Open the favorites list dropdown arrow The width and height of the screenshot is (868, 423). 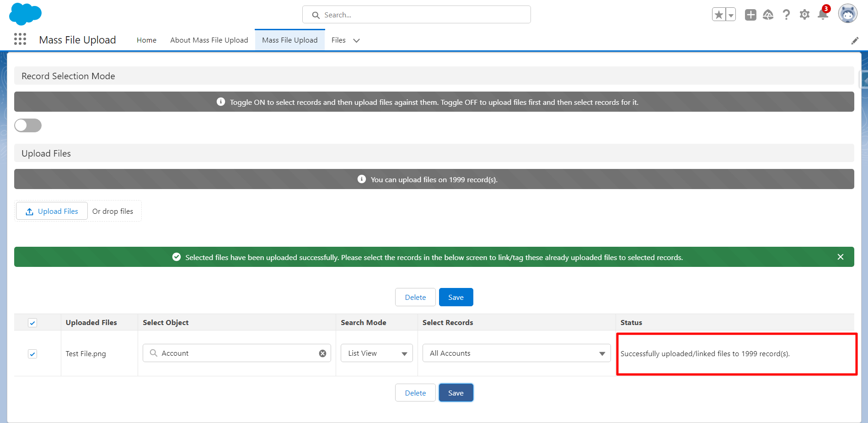click(x=731, y=15)
